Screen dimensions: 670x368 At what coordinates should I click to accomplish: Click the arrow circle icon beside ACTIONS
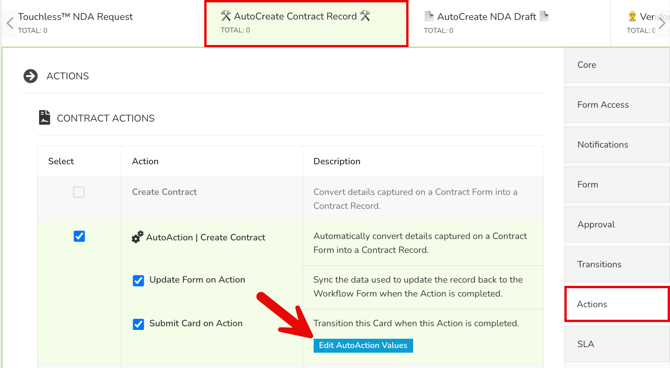(30, 76)
